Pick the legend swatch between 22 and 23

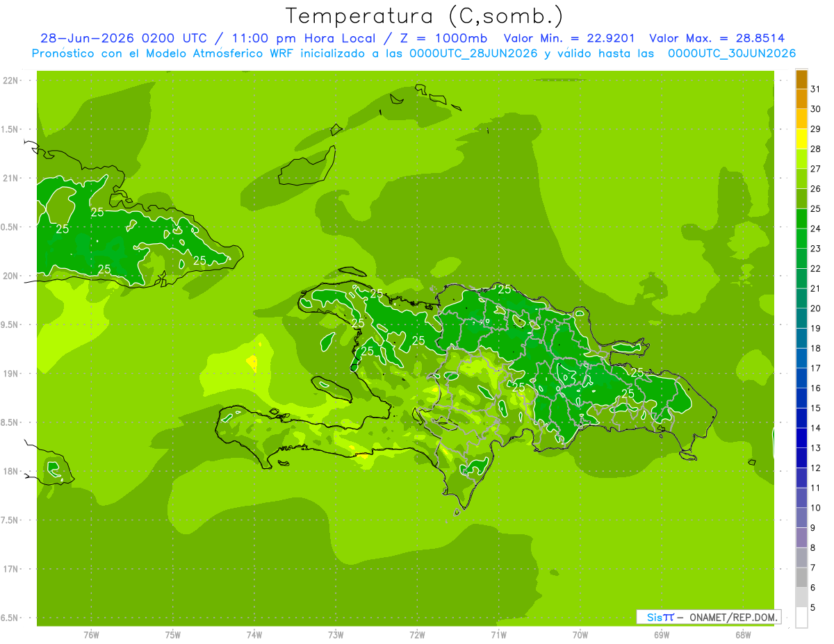801,258
